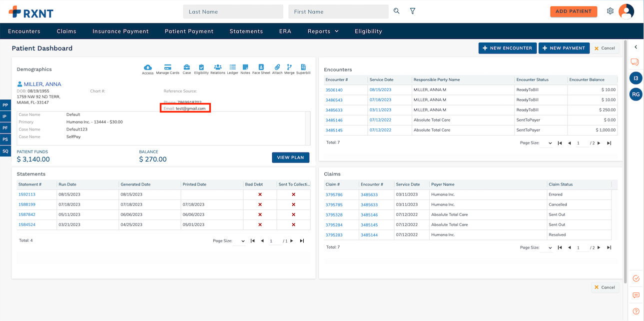Open claim number 3795786 link

pyautogui.click(x=334, y=194)
